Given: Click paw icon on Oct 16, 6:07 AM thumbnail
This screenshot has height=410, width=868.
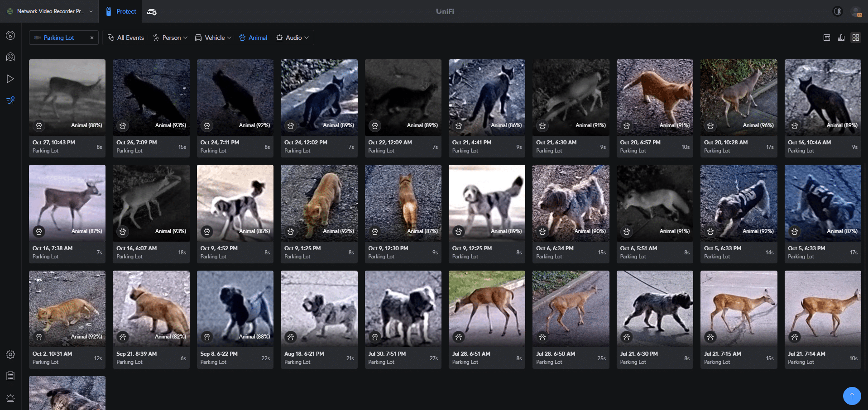Looking at the screenshot, I should pos(123,232).
